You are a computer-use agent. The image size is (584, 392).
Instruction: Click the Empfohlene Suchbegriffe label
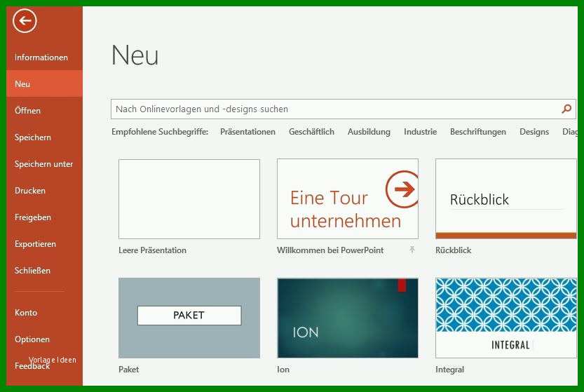click(x=160, y=132)
